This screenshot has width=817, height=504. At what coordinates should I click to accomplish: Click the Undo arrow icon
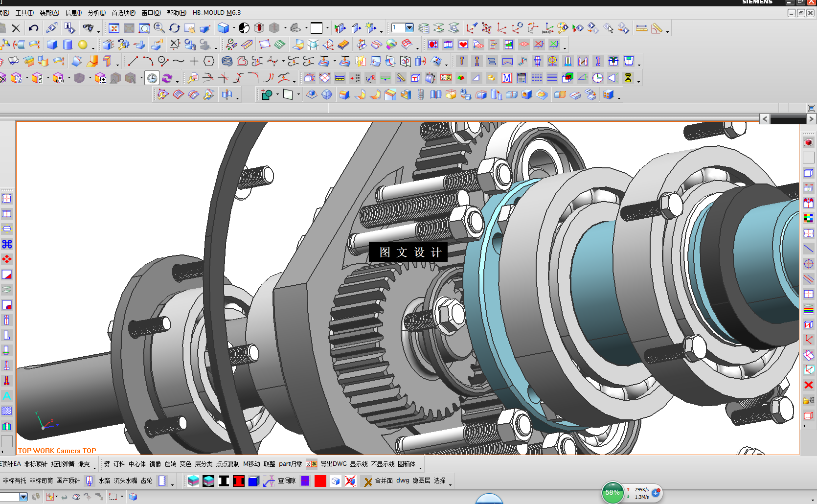(33, 28)
